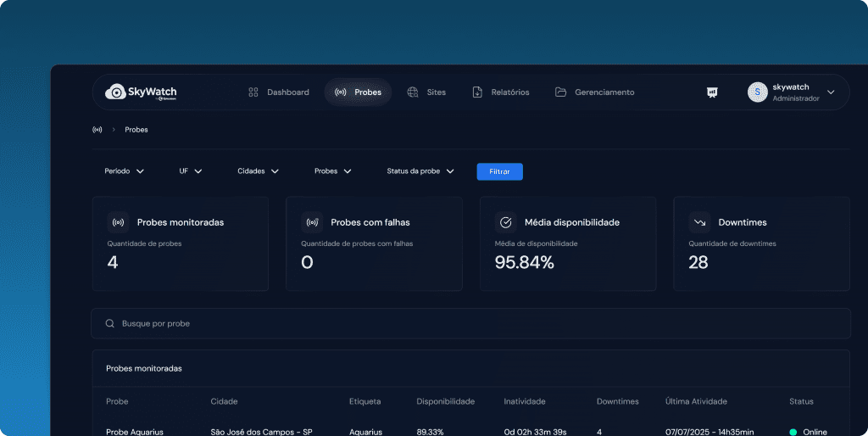This screenshot has height=436, width=868.
Task: Open the UF filter dropdown
Action: [x=191, y=171]
